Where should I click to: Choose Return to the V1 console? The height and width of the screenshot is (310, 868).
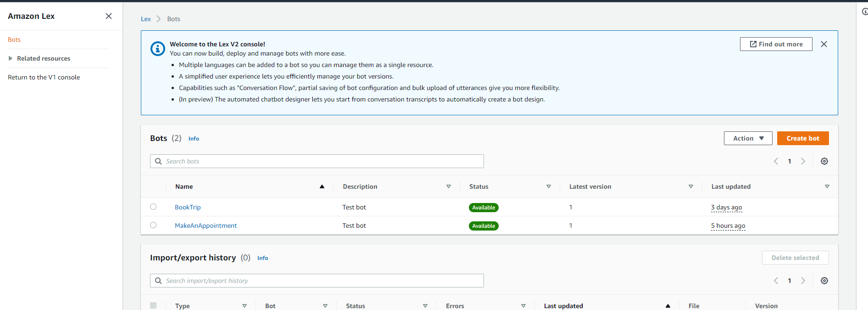(44, 77)
